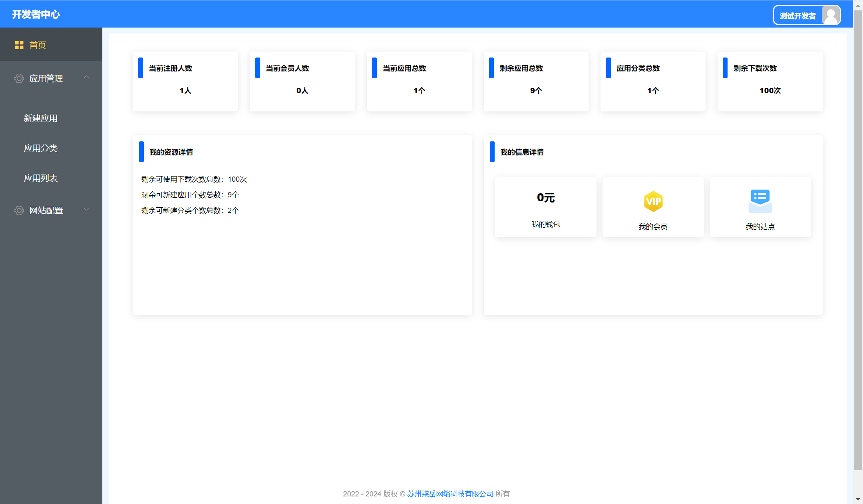The image size is (863, 504).
Task: Click the gold VIP membership icon
Action: point(653,201)
